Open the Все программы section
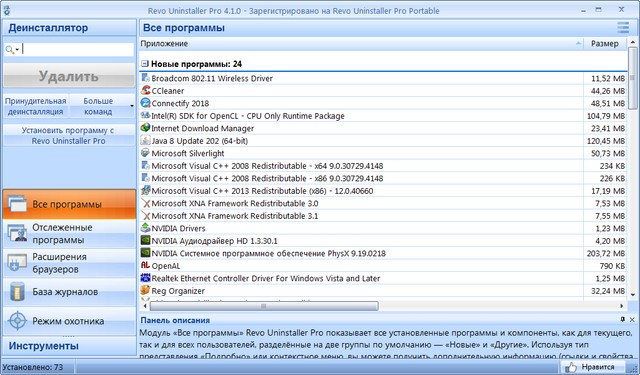Screen dimensions: 640x375 [69, 204]
